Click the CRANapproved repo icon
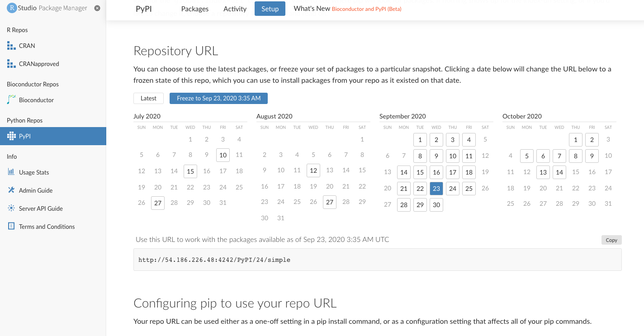644x336 pixels. tap(11, 64)
